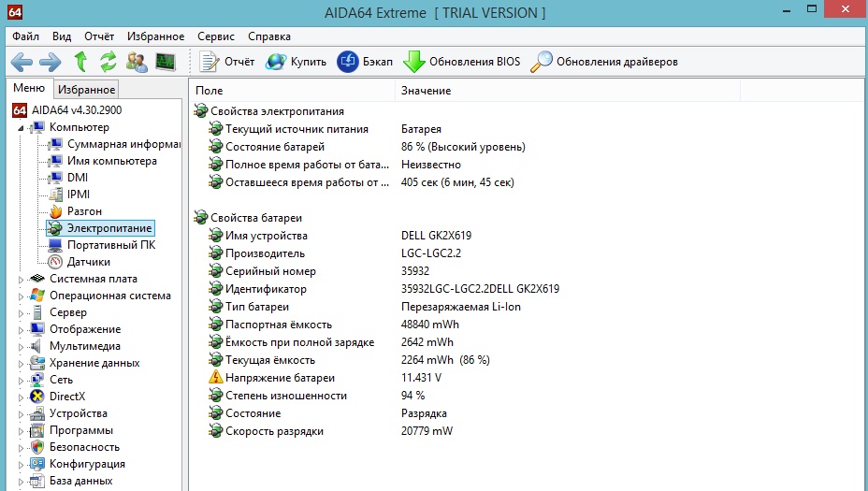Click the Системная плата board icon

pos(37,279)
